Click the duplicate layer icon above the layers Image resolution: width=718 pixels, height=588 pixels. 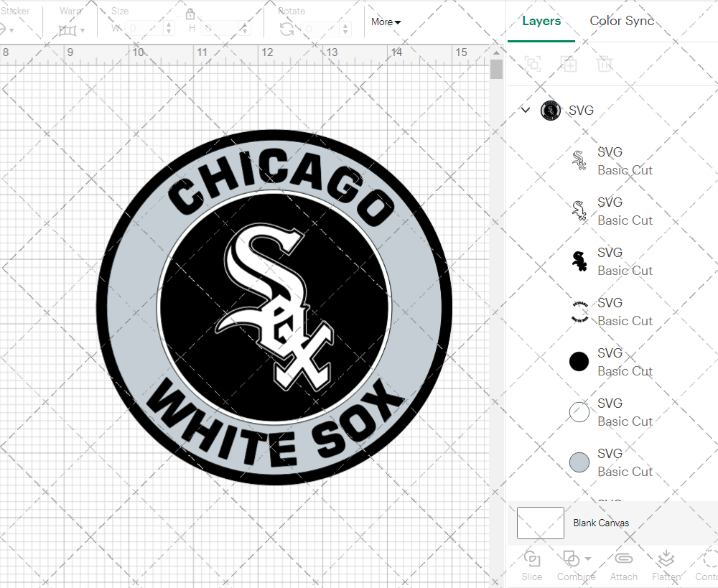click(x=569, y=64)
